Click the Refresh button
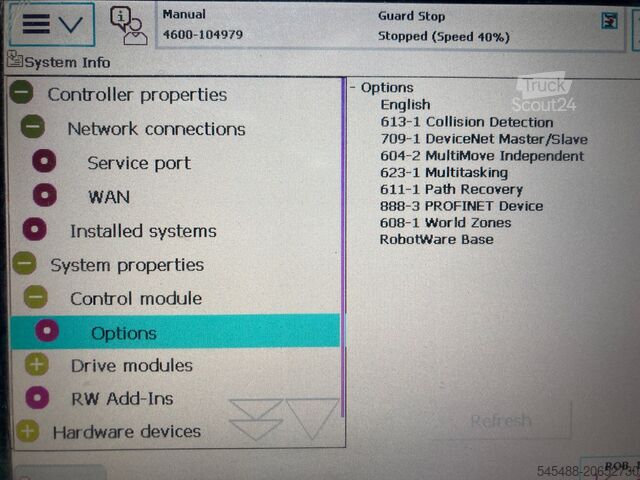The height and width of the screenshot is (480, 640). pyautogui.click(x=501, y=420)
